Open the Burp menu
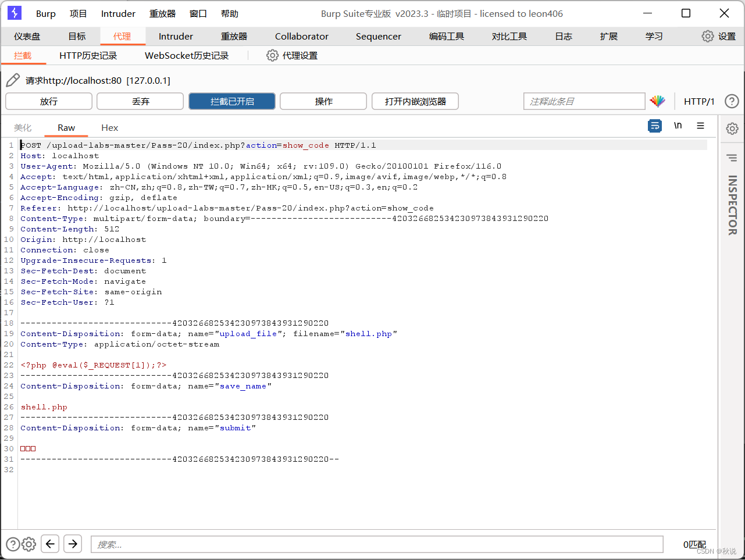This screenshot has width=745, height=560. (46, 13)
